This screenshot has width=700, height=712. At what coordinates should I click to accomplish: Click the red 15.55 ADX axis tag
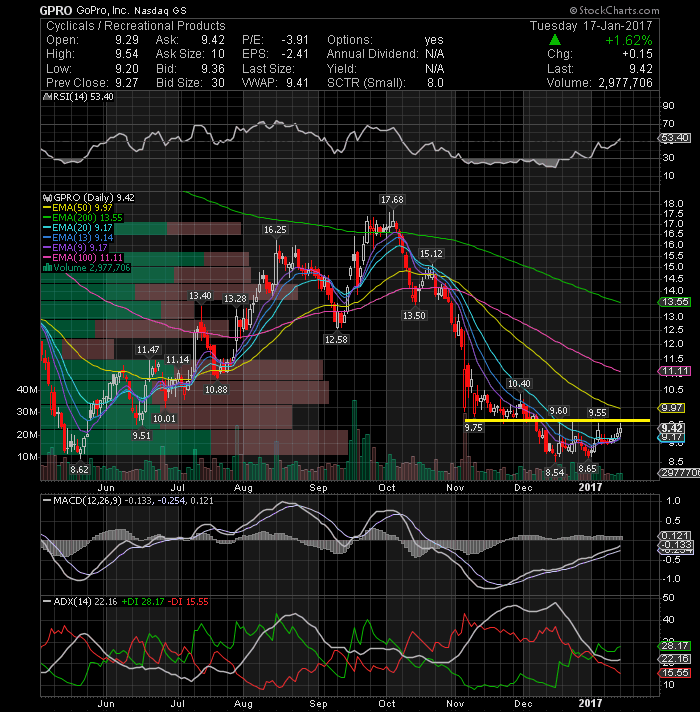click(675, 673)
